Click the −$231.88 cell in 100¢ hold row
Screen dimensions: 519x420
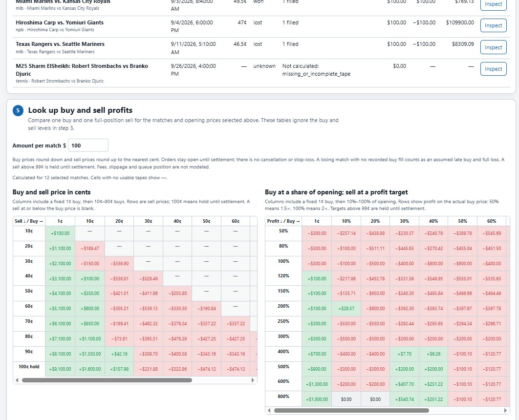click(148, 369)
